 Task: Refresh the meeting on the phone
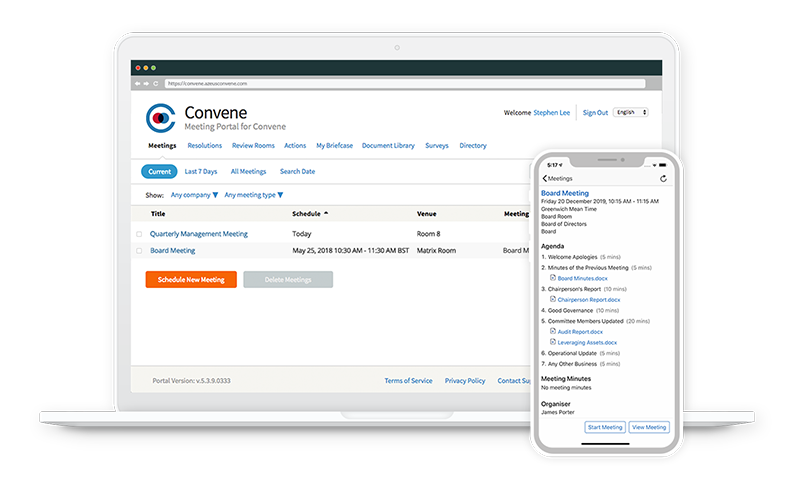tap(663, 178)
